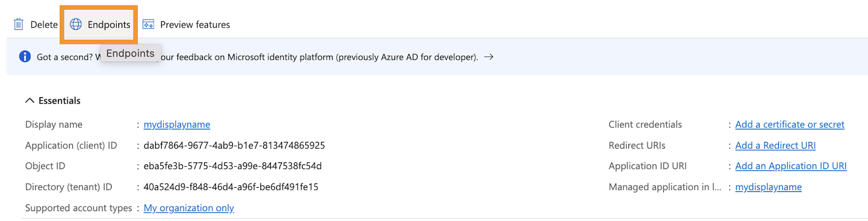Click the Endpoints globe icon
This screenshot has height=221, width=868.
click(x=76, y=24)
